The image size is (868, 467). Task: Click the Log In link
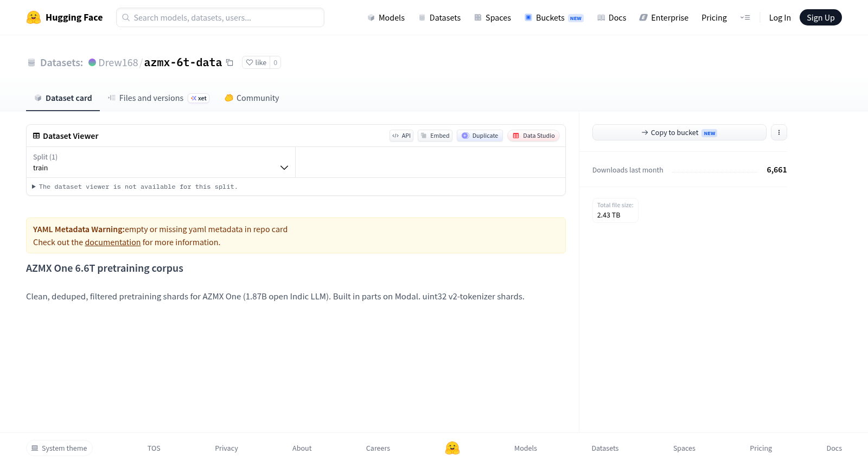(x=780, y=17)
